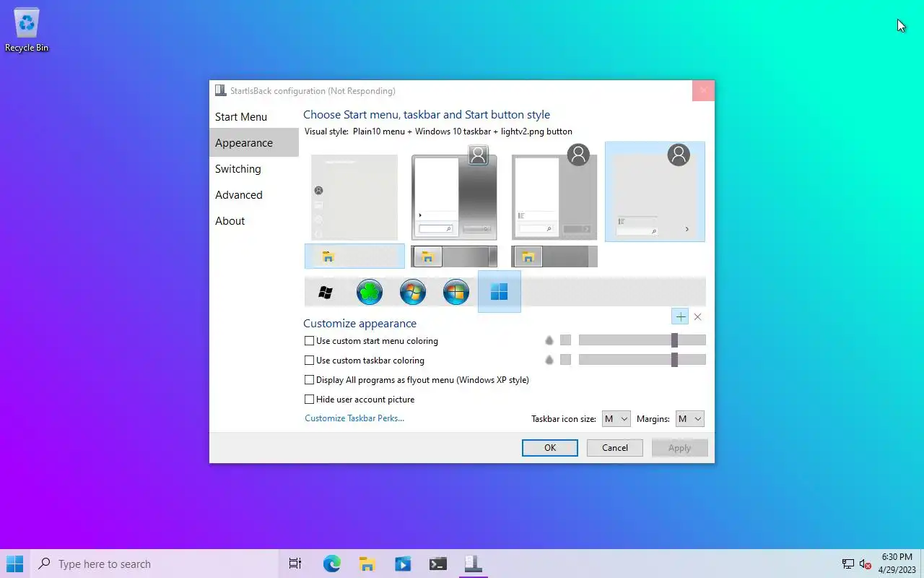Image resolution: width=924 pixels, height=578 pixels.
Task: Click the start menu color swatch
Action: tap(565, 340)
